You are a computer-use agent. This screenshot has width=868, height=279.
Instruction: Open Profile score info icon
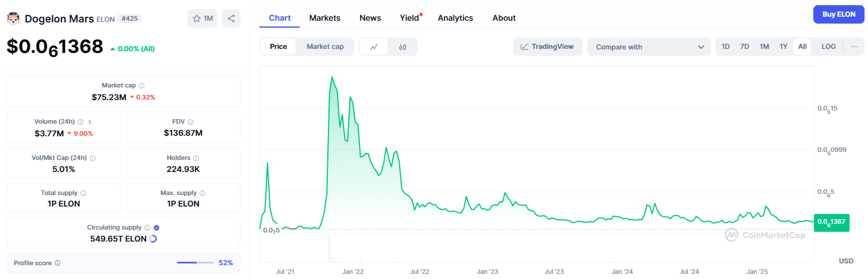58,263
